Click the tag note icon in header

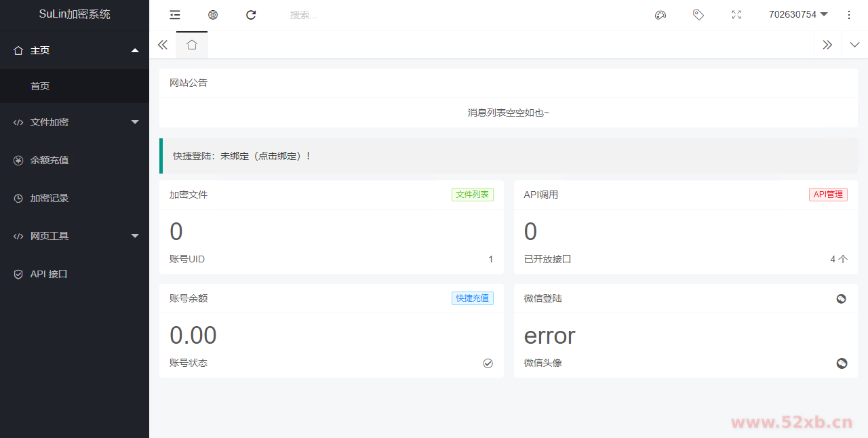tap(698, 15)
